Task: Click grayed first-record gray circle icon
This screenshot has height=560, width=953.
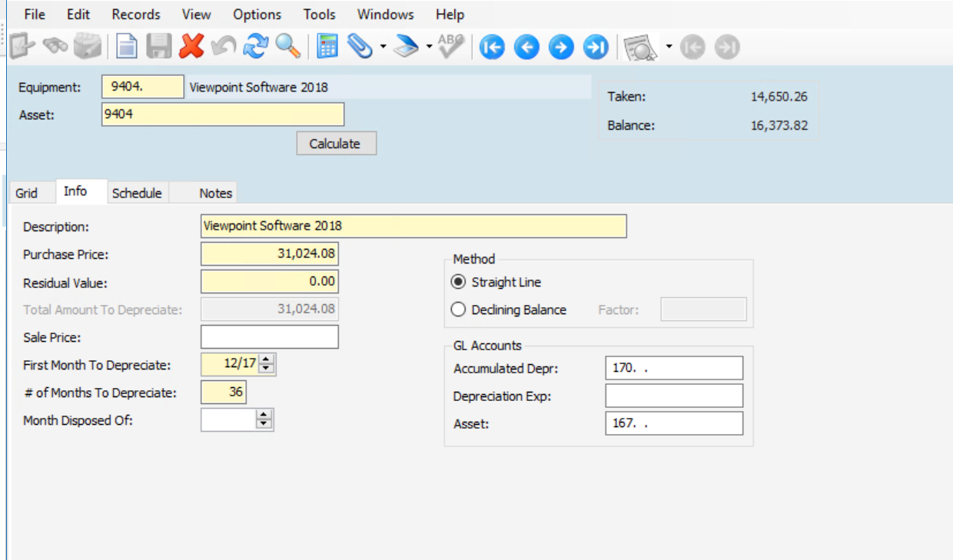Action: [693, 48]
